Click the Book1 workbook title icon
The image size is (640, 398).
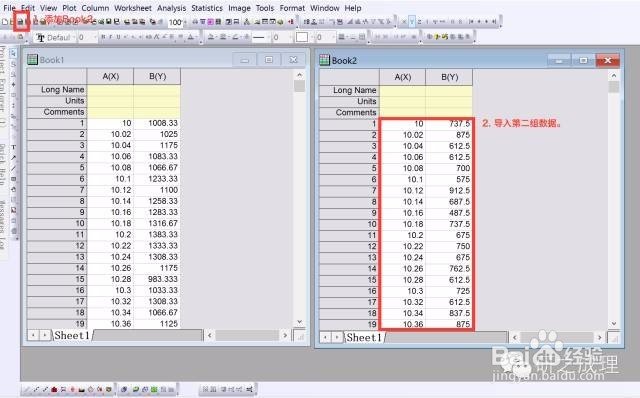[32, 60]
